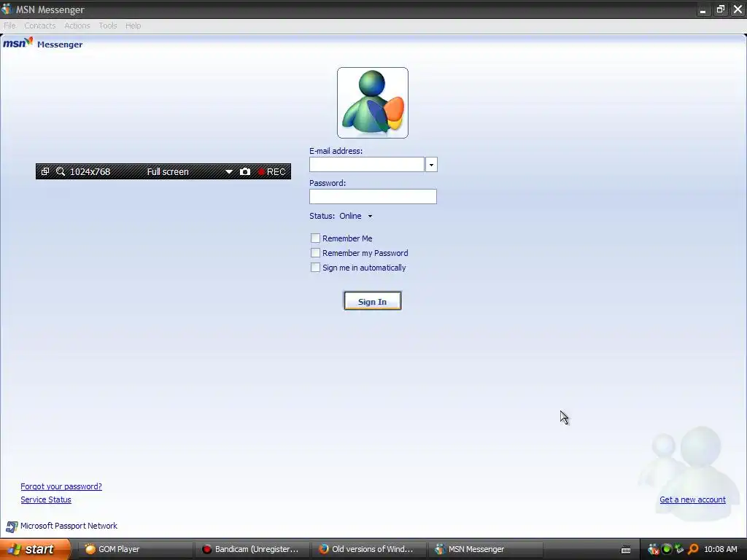Click the Bandicam window-select icon
747x560 pixels.
click(44, 171)
